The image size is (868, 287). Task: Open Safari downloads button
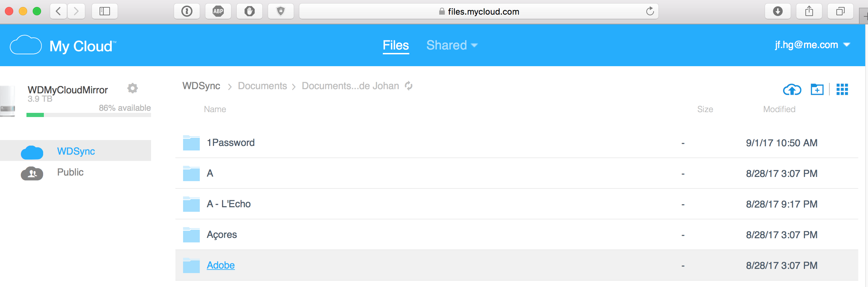click(778, 11)
